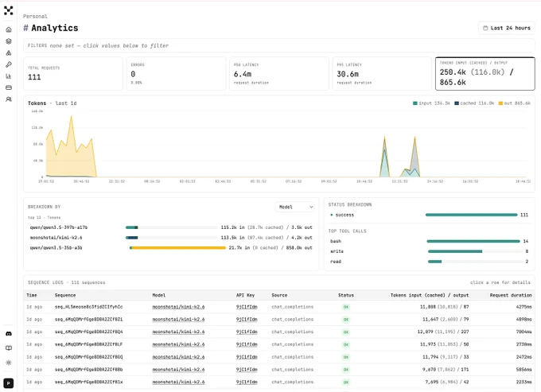This screenshot has width=541, height=392.
Task: Click the Tokens input (cached) / output header
Action: click(x=429, y=295)
